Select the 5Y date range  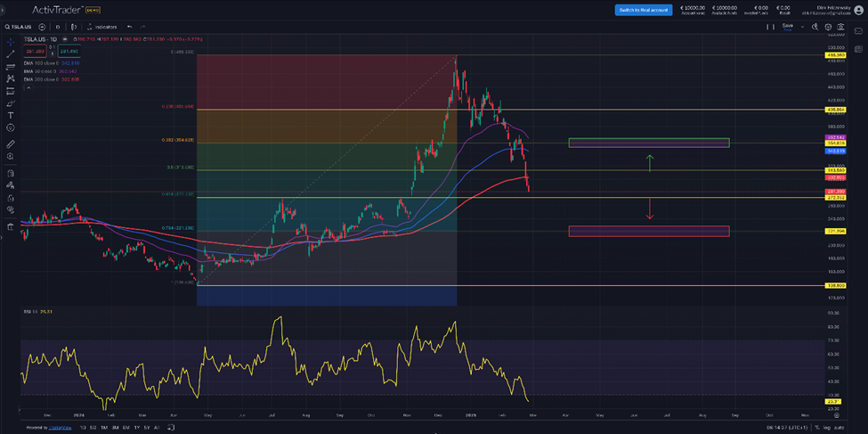tap(147, 427)
